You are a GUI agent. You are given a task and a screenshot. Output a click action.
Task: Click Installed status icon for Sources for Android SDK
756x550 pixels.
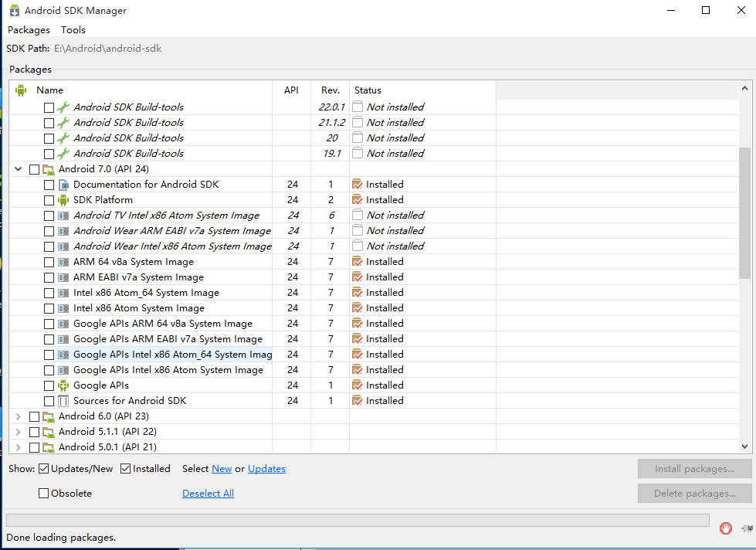pyautogui.click(x=358, y=400)
